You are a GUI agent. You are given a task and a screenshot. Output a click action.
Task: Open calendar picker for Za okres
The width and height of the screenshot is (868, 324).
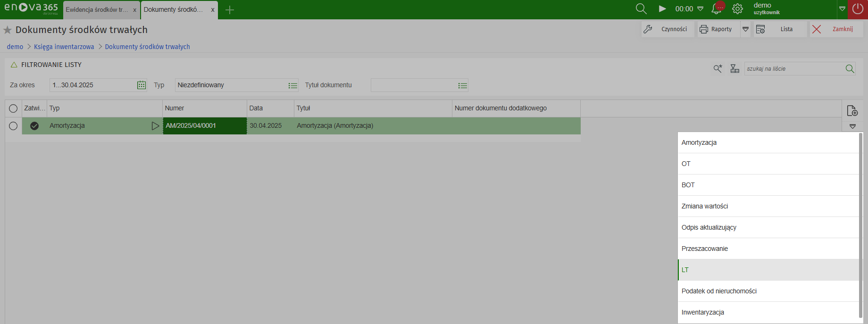tap(141, 85)
